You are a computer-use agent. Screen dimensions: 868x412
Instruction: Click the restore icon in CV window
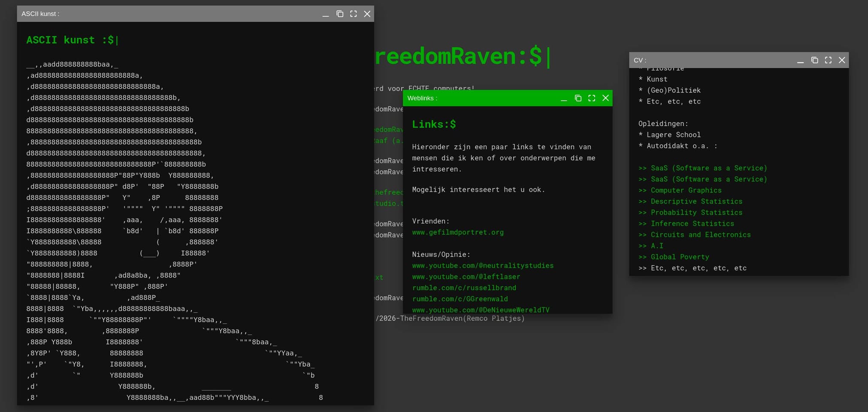coord(814,60)
